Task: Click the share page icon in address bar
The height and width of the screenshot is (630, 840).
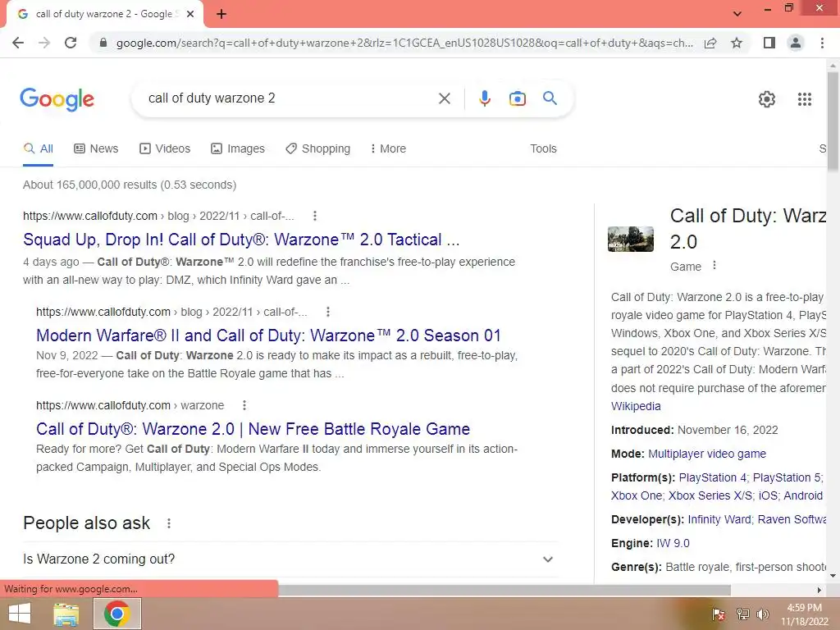Action: click(710, 43)
